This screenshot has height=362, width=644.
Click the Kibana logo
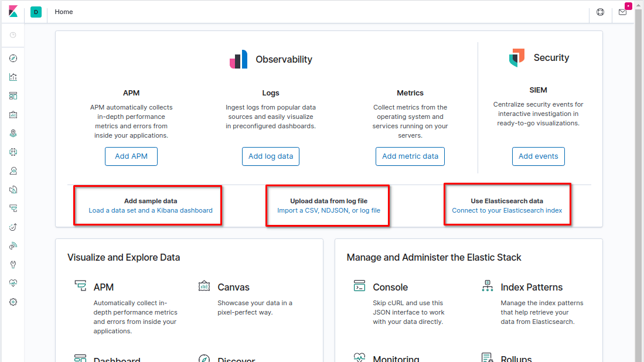12,12
